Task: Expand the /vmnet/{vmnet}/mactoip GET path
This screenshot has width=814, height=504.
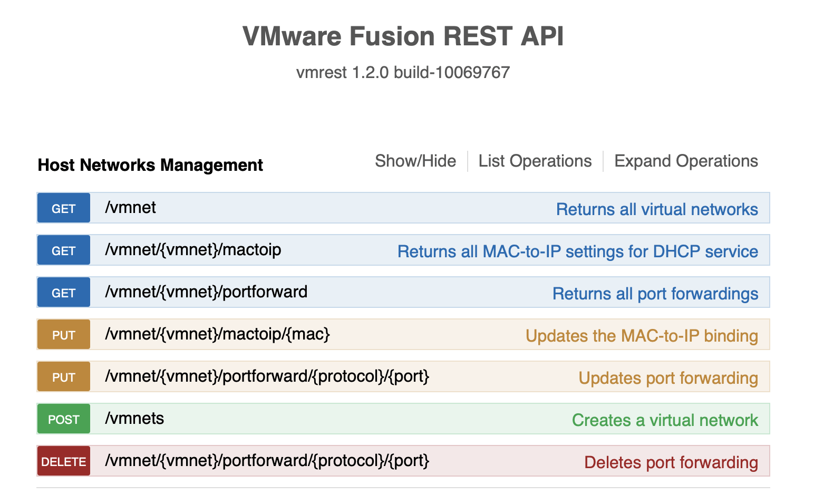Action: click(x=193, y=249)
